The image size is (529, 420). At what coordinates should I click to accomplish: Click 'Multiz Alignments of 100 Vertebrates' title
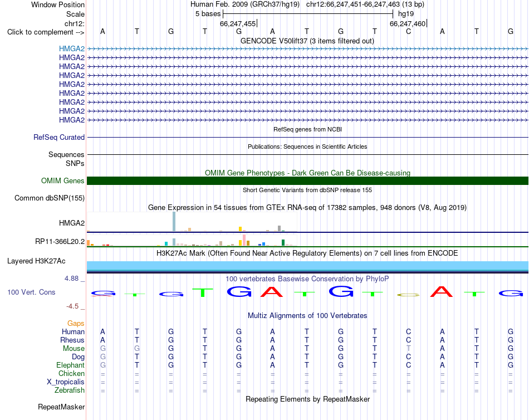[307, 316]
